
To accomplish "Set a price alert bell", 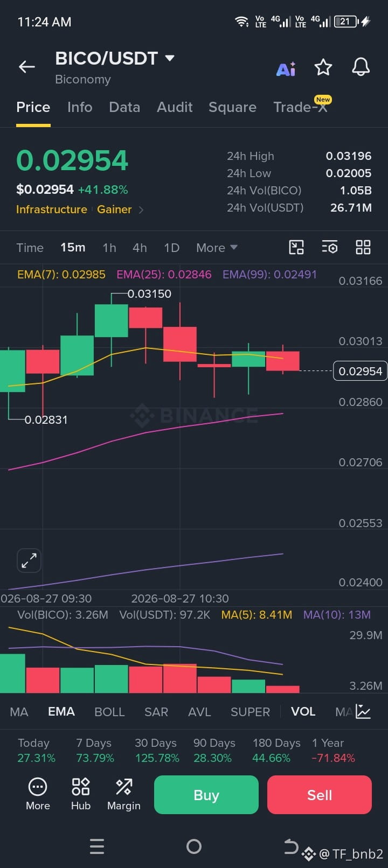I will point(361,67).
